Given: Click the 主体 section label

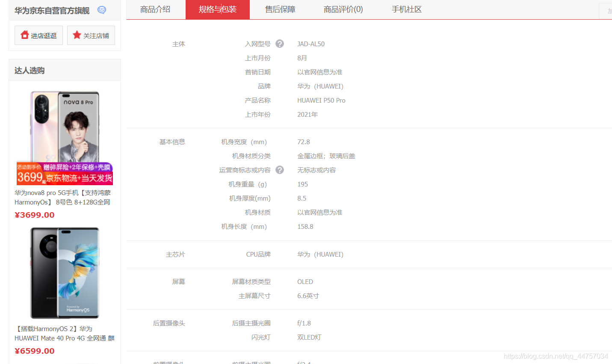Looking at the screenshot, I should pos(179,44).
